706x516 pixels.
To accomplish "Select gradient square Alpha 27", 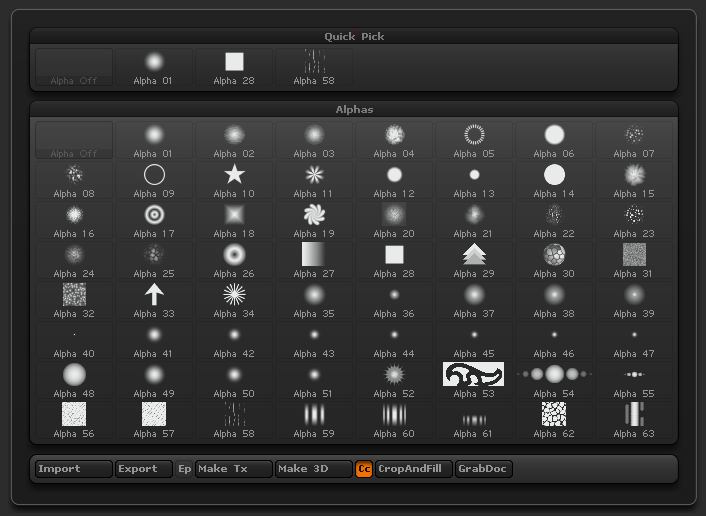I will click(314, 261).
